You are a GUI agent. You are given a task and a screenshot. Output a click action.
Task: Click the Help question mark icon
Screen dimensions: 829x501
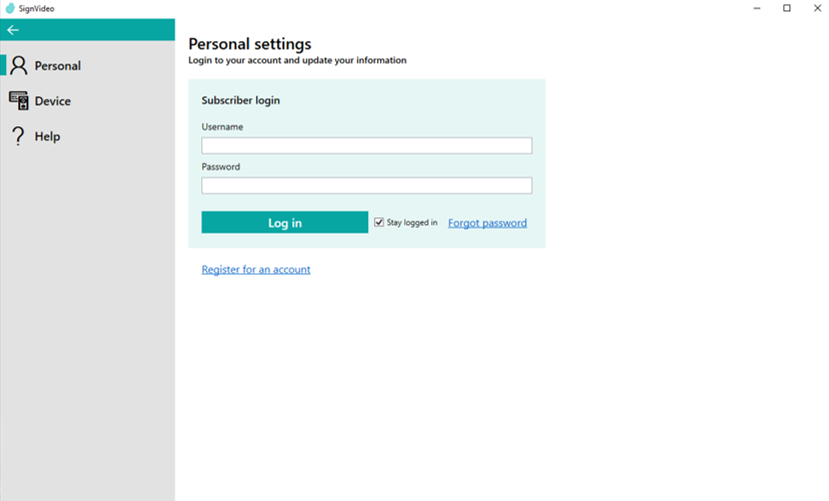(18, 136)
